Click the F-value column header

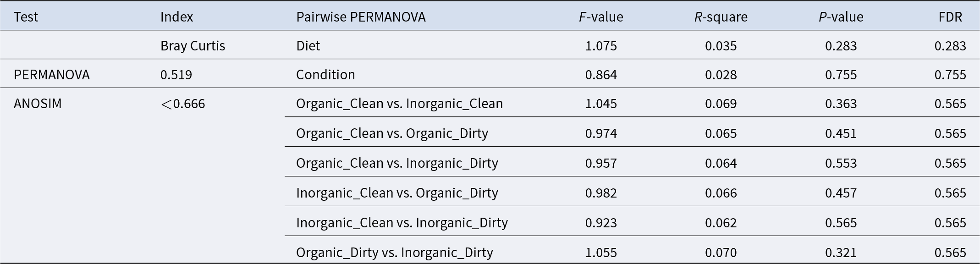coord(601,17)
